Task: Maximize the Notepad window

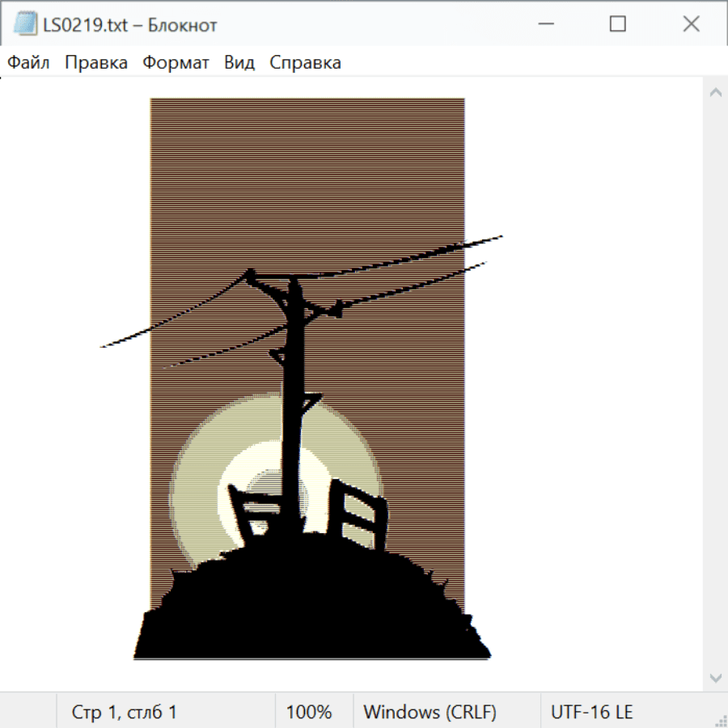Action: point(617,24)
